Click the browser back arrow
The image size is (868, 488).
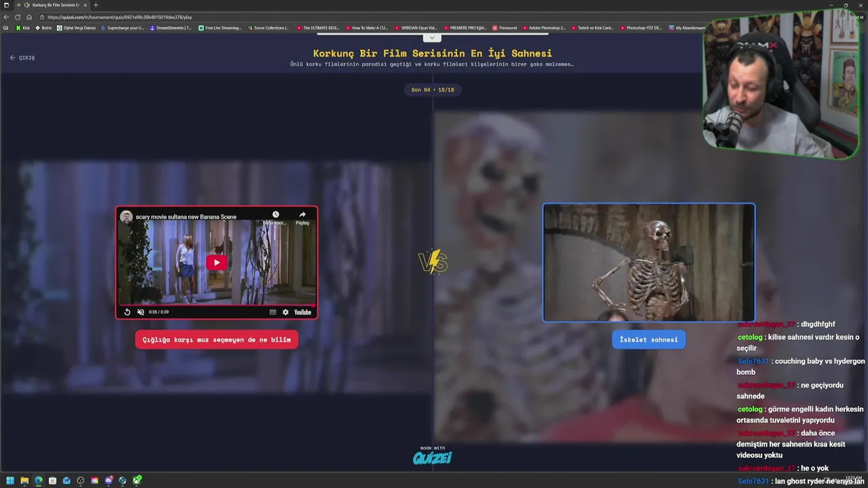click(x=7, y=17)
